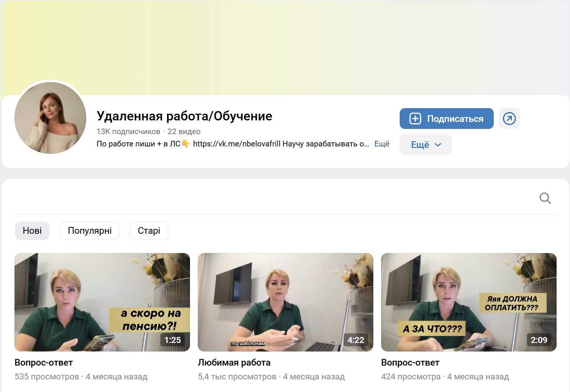Expand channel description via Ещё link
Image resolution: width=570 pixels, height=392 pixels.
[382, 144]
